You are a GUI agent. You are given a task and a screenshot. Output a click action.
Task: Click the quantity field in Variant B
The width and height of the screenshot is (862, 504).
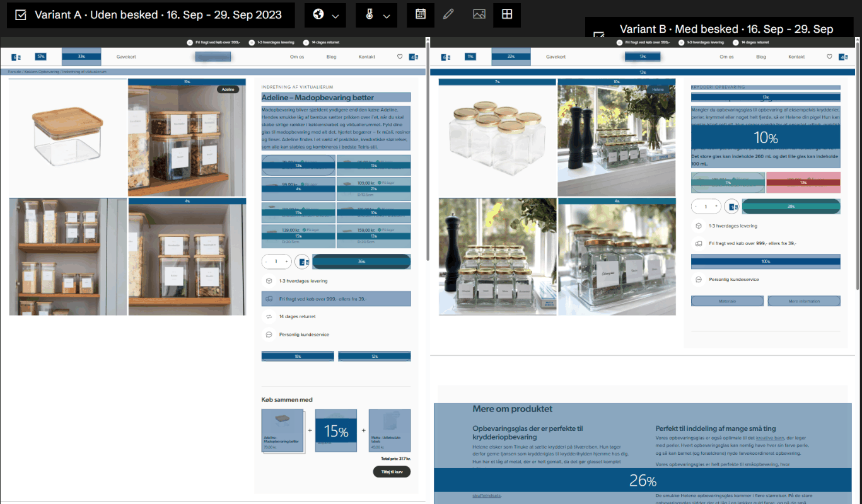[706, 206]
